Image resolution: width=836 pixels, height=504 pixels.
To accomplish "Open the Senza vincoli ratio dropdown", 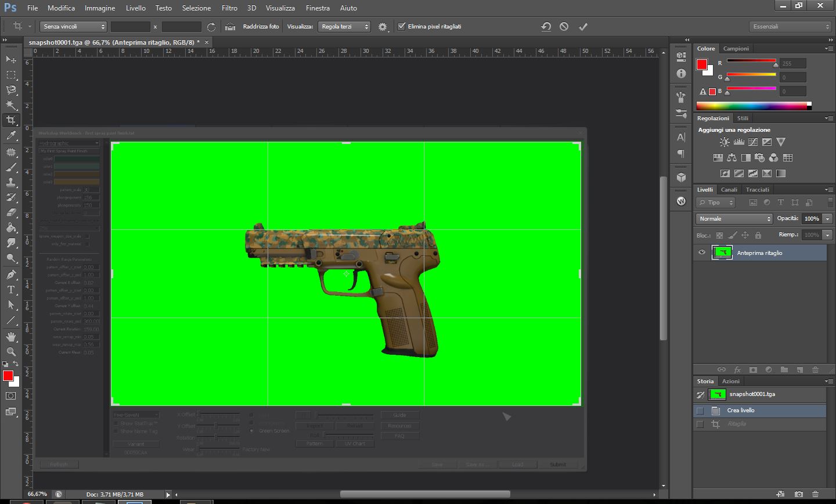I will point(74,27).
